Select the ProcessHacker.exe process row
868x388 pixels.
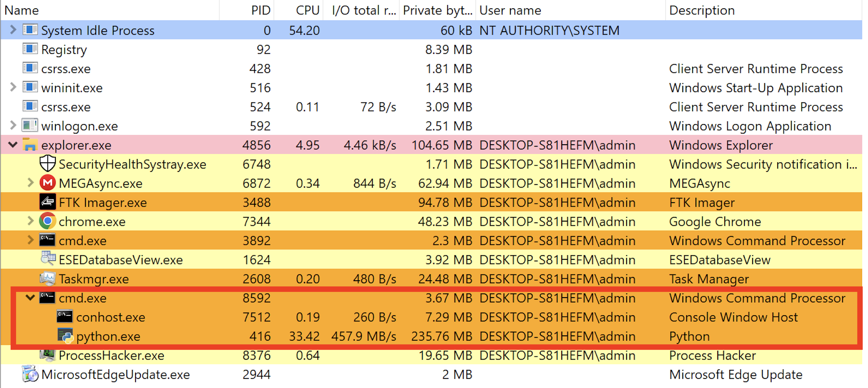432,355
